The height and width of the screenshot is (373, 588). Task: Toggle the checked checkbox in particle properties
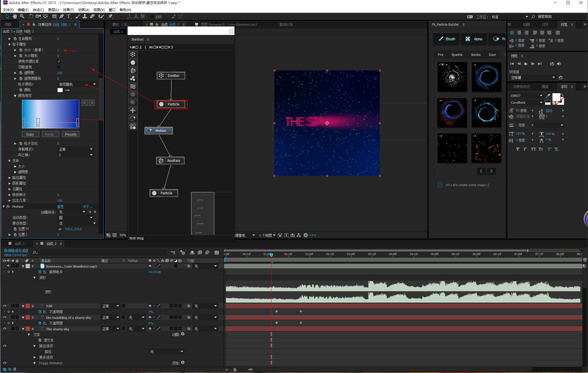tap(59, 62)
